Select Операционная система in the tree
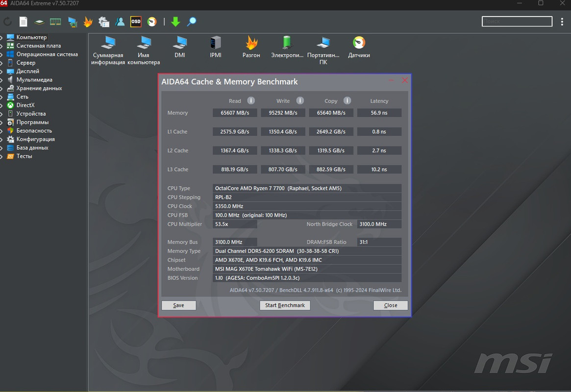Screen dimensions: 571x392 pyautogui.click(x=47, y=54)
